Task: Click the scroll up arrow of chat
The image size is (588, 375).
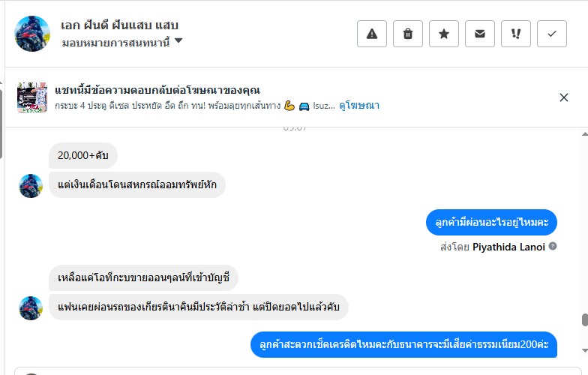Action: point(584,134)
